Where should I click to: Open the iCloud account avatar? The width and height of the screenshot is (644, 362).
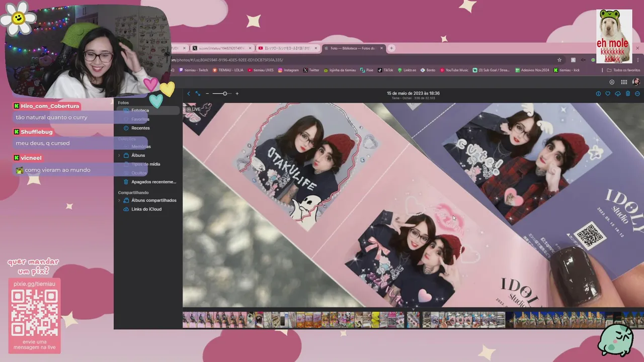click(x=636, y=82)
